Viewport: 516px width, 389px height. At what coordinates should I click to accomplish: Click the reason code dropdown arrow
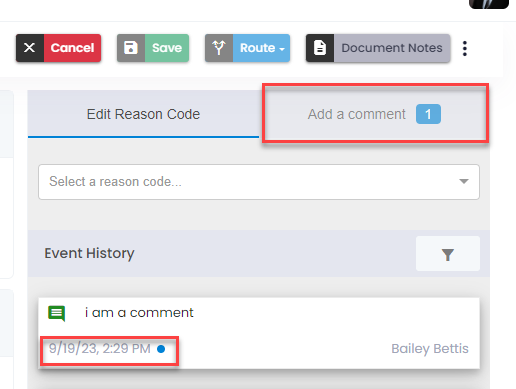(464, 181)
